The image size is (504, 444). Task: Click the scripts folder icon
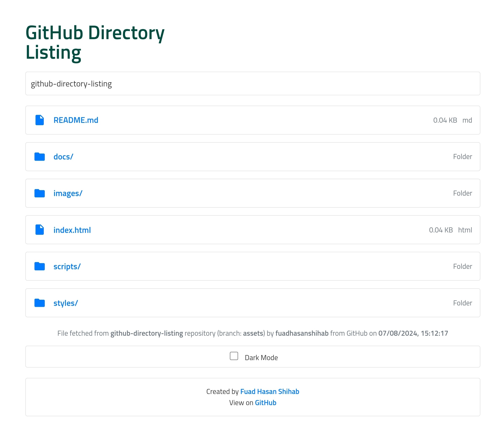click(x=39, y=266)
